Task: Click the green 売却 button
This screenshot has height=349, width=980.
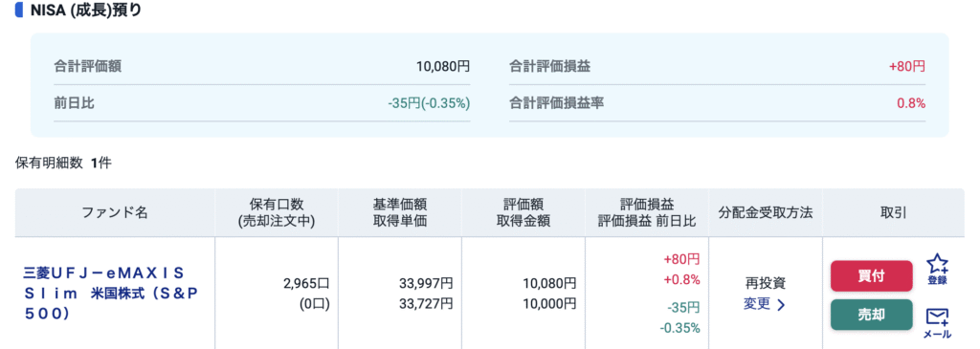Action: (871, 315)
